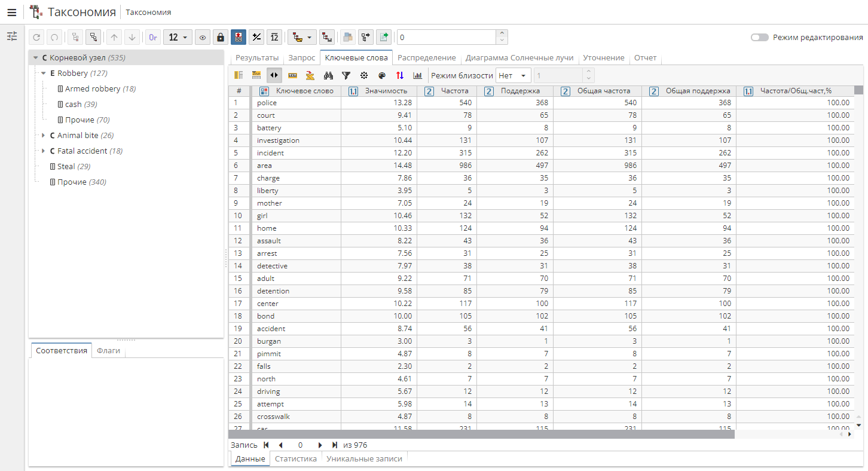Image resolution: width=868 pixels, height=471 pixels.
Task: Click the red-blue sort arrows icon
Action: click(x=400, y=75)
